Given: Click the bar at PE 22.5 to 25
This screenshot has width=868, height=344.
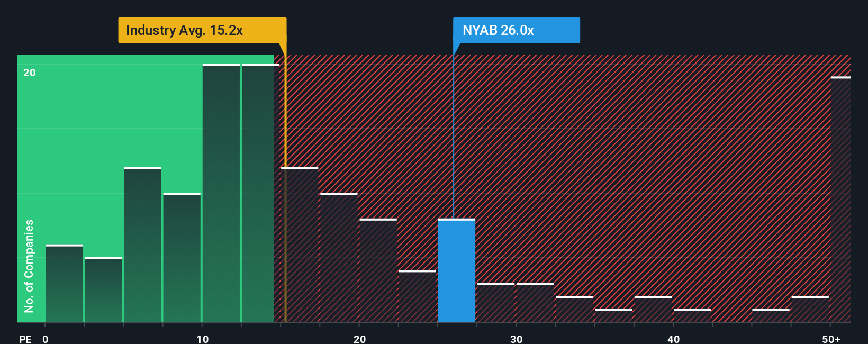Looking at the screenshot, I should pyautogui.click(x=418, y=296).
